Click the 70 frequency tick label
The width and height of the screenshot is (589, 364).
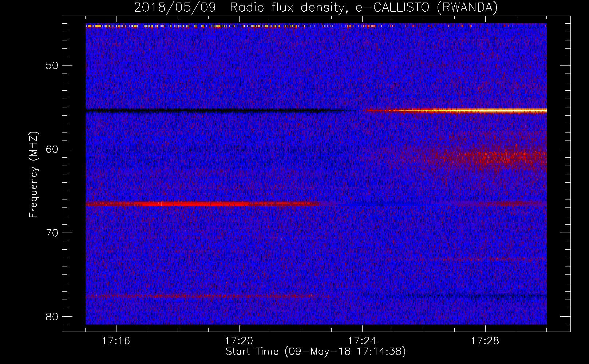[52, 233]
